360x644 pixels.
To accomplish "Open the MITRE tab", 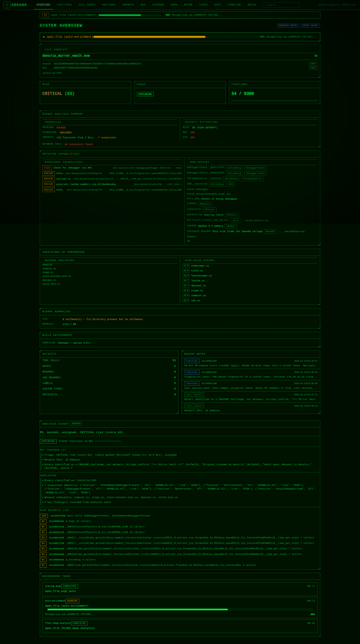I will (x=188, y=5).
